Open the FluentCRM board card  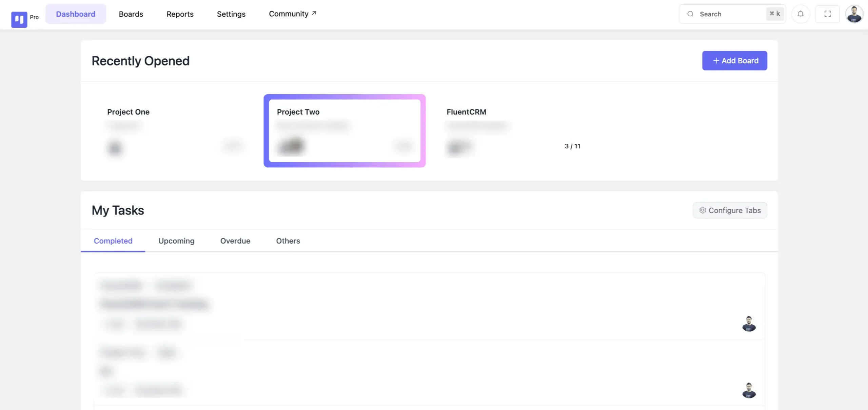click(514, 131)
